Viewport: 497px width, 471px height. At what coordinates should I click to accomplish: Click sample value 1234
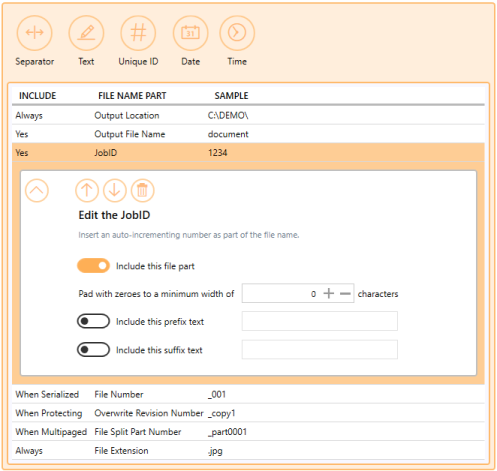click(x=218, y=153)
